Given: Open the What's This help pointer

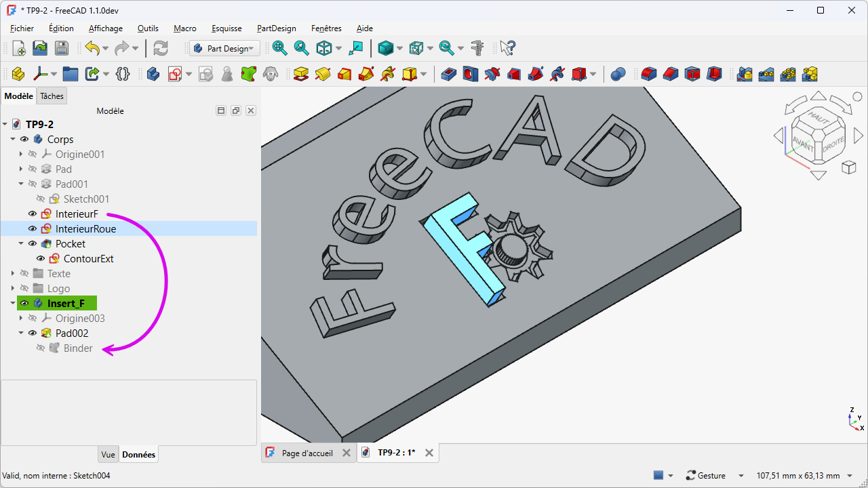Looking at the screenshot, I should pyautogui.click(x=507, y=48).
